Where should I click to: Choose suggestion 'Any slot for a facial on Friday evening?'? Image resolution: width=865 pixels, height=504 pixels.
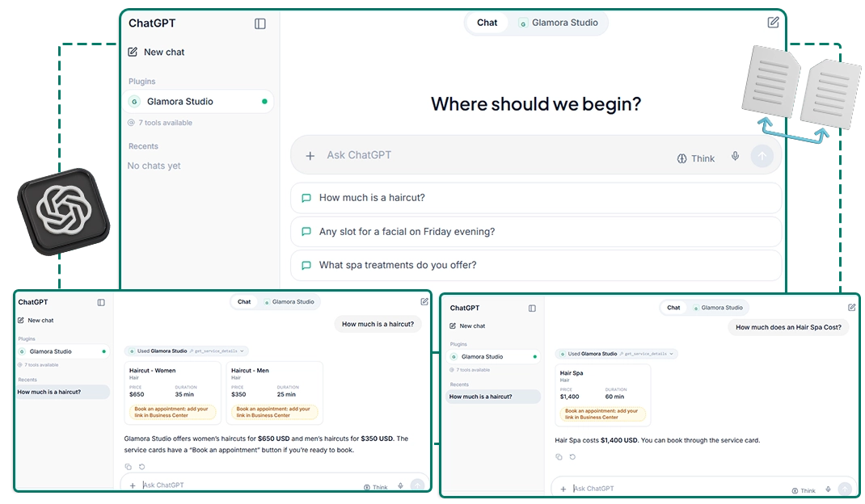pyautogui.click(x=536, y=232)
